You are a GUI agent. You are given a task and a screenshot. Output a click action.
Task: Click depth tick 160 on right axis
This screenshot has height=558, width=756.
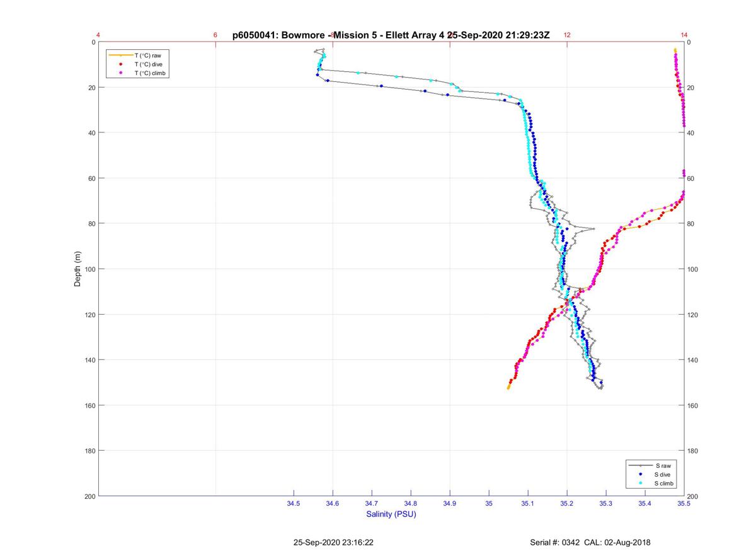point(693,405)
